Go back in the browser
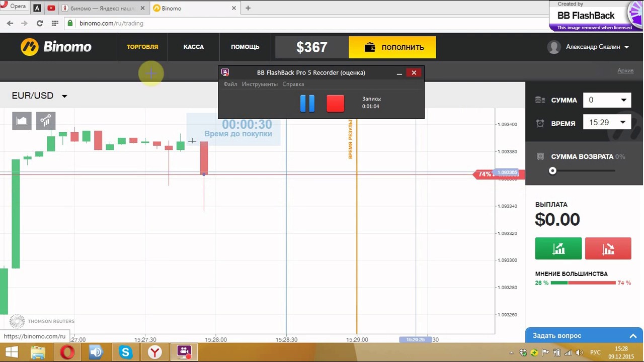The width and height of the screenshot is (644, 362). (10, 23)
